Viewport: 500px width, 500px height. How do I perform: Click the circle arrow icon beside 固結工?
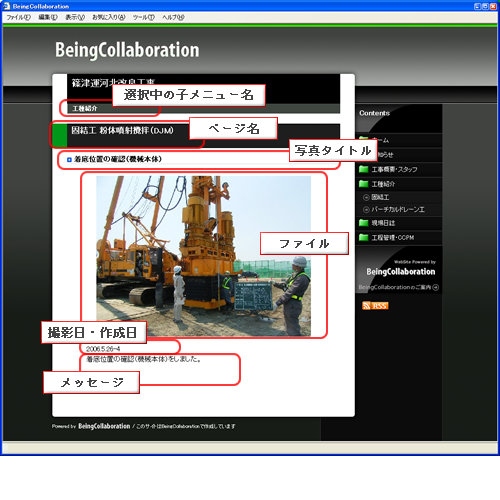[x=366, y=197]
